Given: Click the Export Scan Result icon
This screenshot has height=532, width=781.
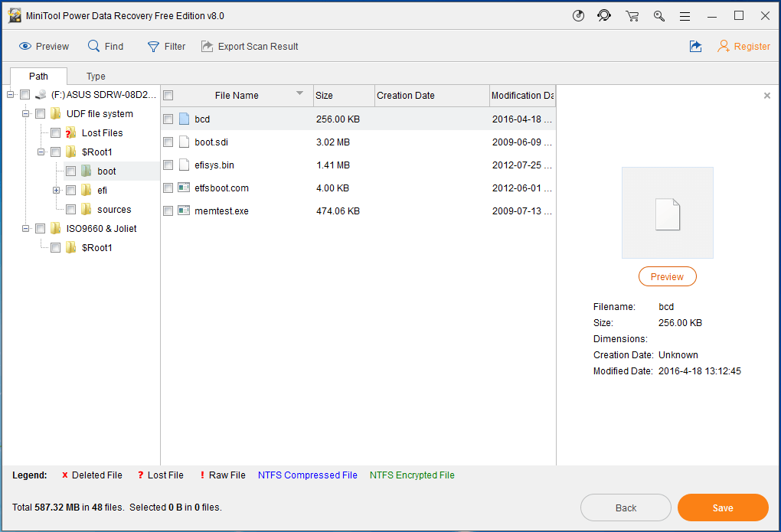Looking at the screenshot, I should [207, 46].
